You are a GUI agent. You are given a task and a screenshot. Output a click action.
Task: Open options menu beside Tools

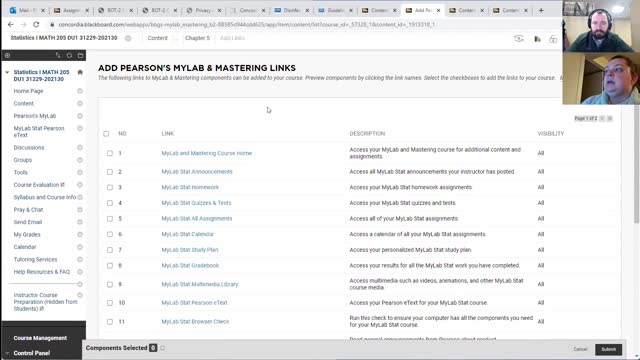[x=80, y=173]
